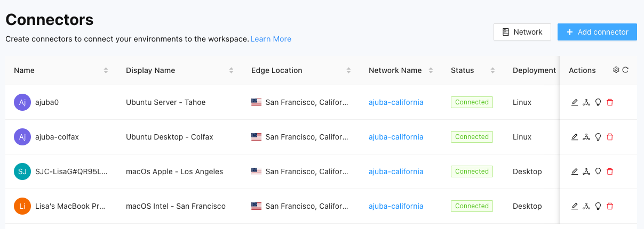Open ajuba-california link in ajuba-colfax row
The width and height of the screenshot is (644, 229).
click(x=396, y=137)
